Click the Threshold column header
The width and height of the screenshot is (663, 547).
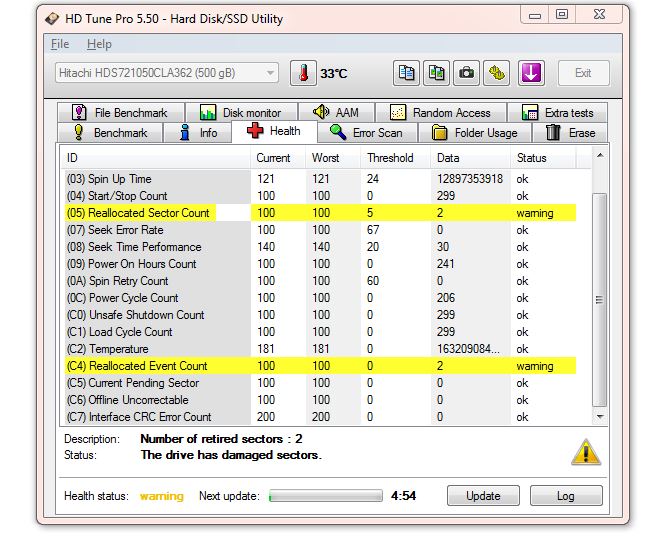pyautogui.click(x=396, y=158)
